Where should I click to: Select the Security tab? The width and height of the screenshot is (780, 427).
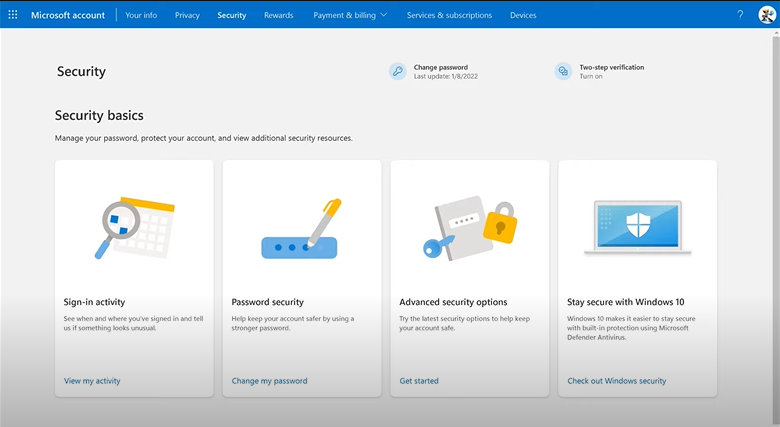(x=232, y=15)
